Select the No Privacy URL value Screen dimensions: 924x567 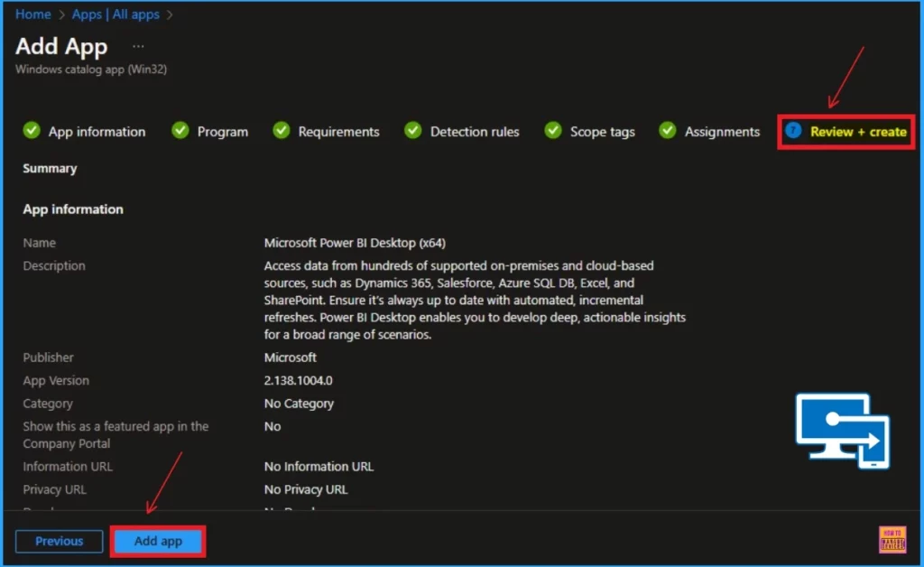coord(306,489)
